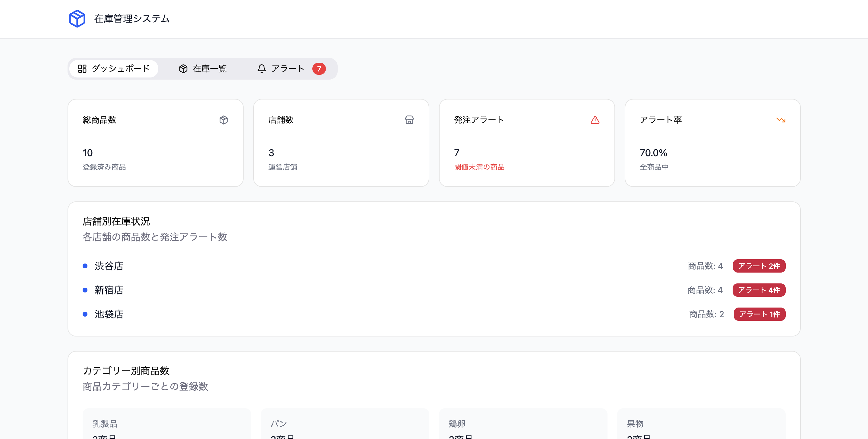
Task: Click the red warning triangle on 発注アラート card
Action: (595, 120)
